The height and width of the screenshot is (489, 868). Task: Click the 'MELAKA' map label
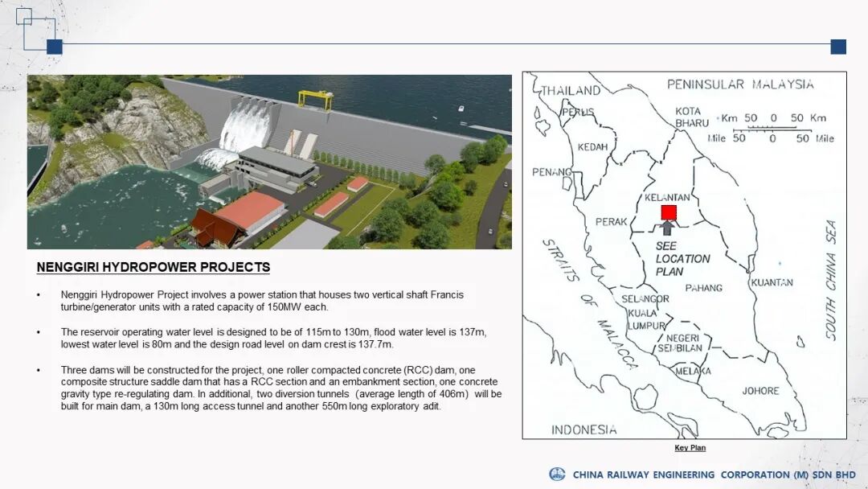click(693, 372)
